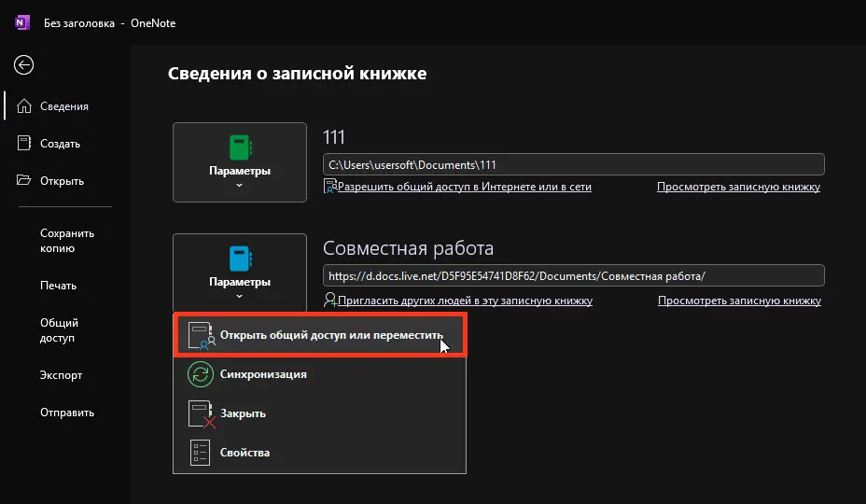Select Печать in the sidebar
The height and width of the screenshot is (504, 866).
pyautogui.click(x=58, y=286)
